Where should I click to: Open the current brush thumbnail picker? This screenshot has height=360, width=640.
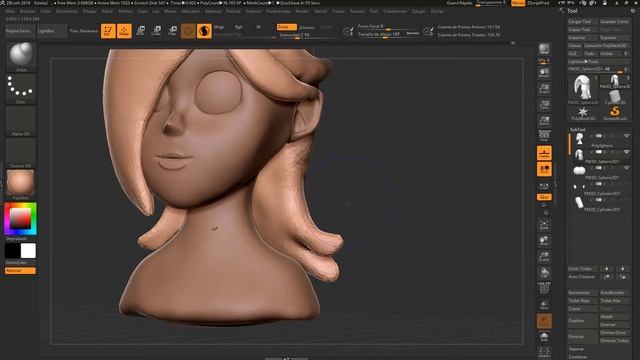[21, 57]
